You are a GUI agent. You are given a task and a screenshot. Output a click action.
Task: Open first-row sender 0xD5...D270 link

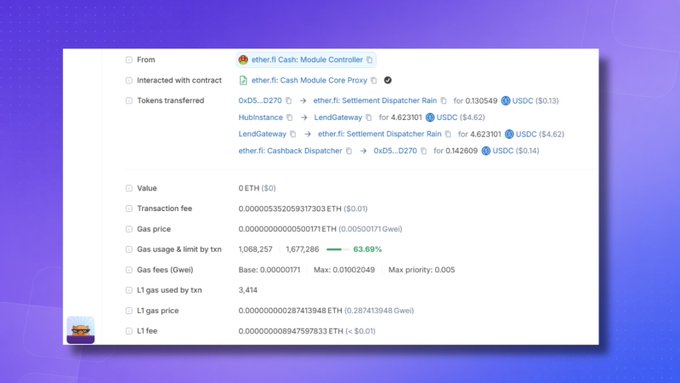coord(260,101)
